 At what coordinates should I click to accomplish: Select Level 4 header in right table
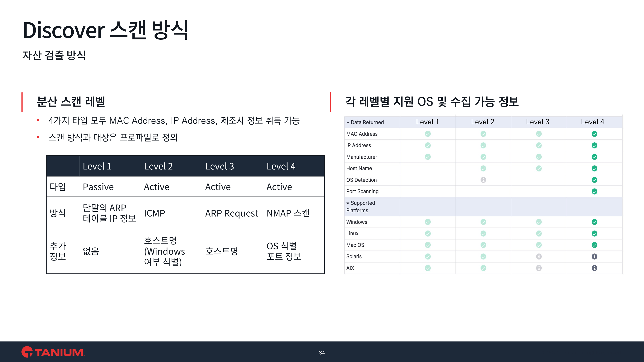pyautogui.click(x=592, y=122)
